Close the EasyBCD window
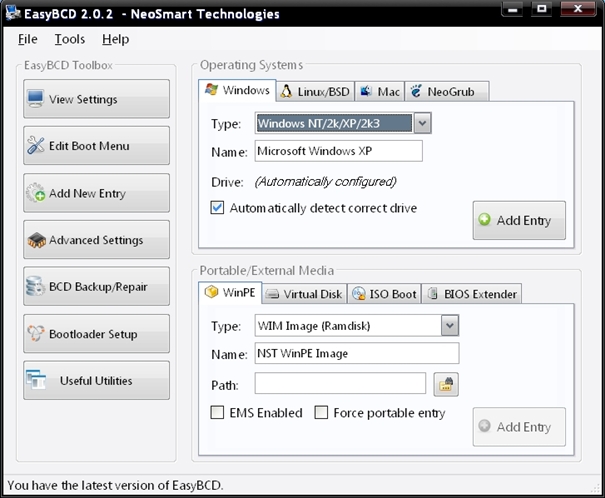The height and width of the screenshot is (498, 605). tap(578, 9)
